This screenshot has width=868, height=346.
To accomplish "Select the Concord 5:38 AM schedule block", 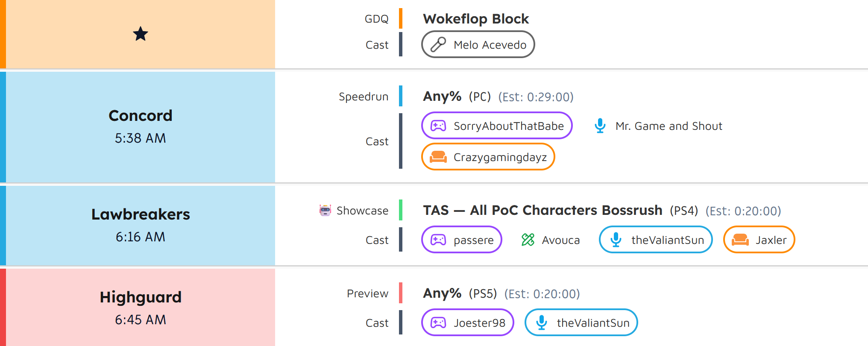I will (x=140, y=127).
